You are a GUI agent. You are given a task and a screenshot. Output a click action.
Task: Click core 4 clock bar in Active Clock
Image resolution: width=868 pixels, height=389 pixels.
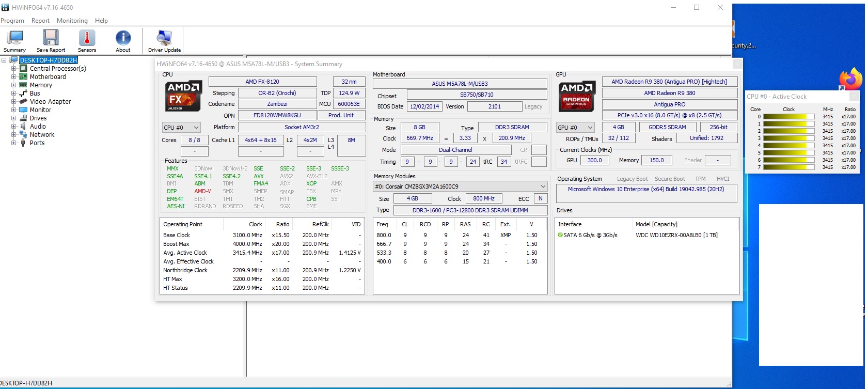click(x=788, y=146)
